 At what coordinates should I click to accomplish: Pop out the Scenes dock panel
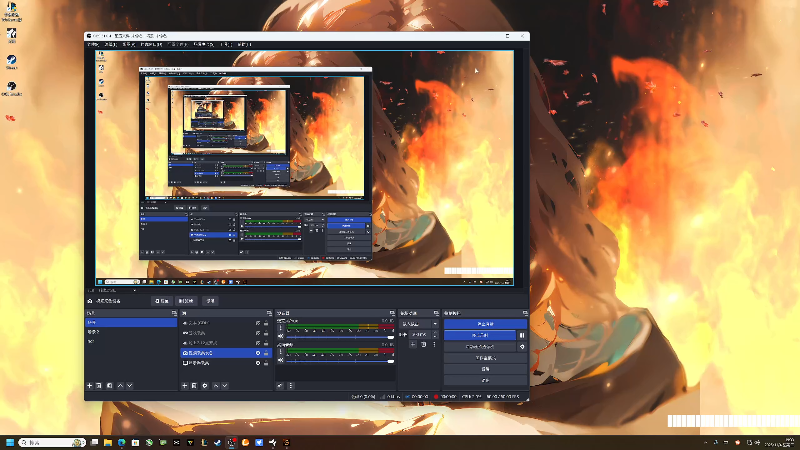(x=174, y=313)
